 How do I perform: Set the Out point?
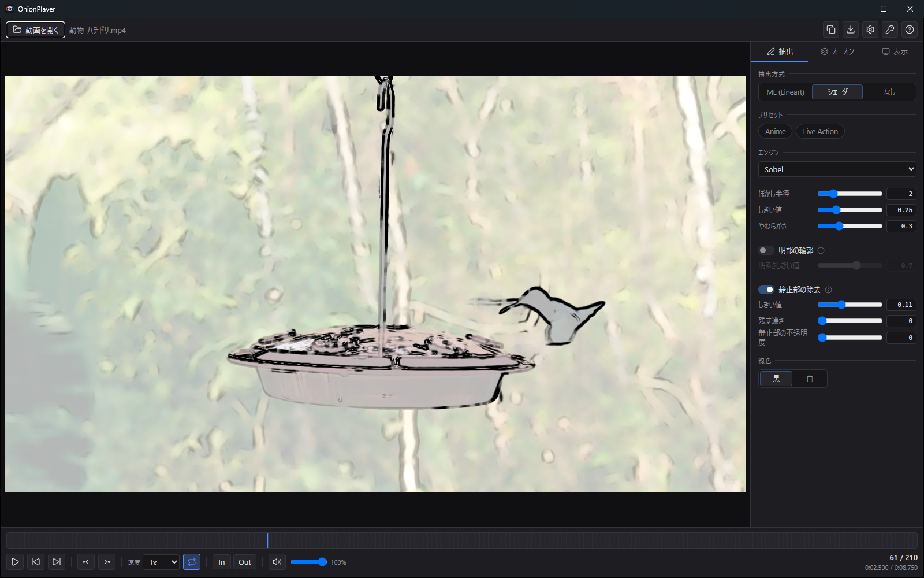[x=245, y=562]
